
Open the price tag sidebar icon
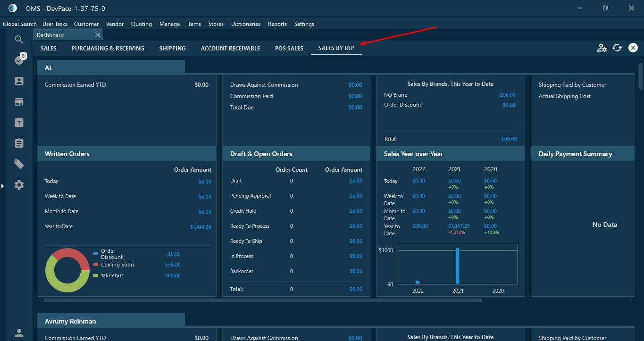coord(19,164)
